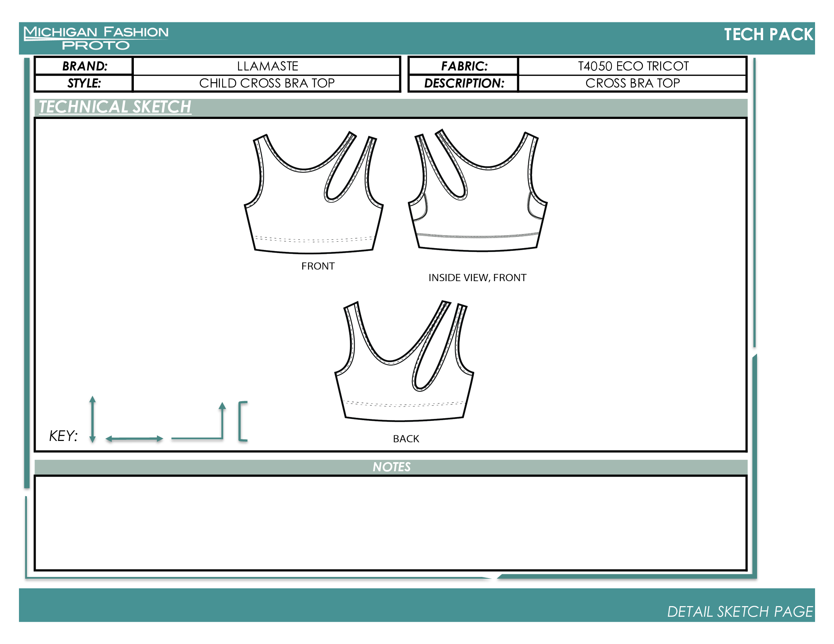Select the inside view front bra sketch
The image size is (834, 644).
478,191
